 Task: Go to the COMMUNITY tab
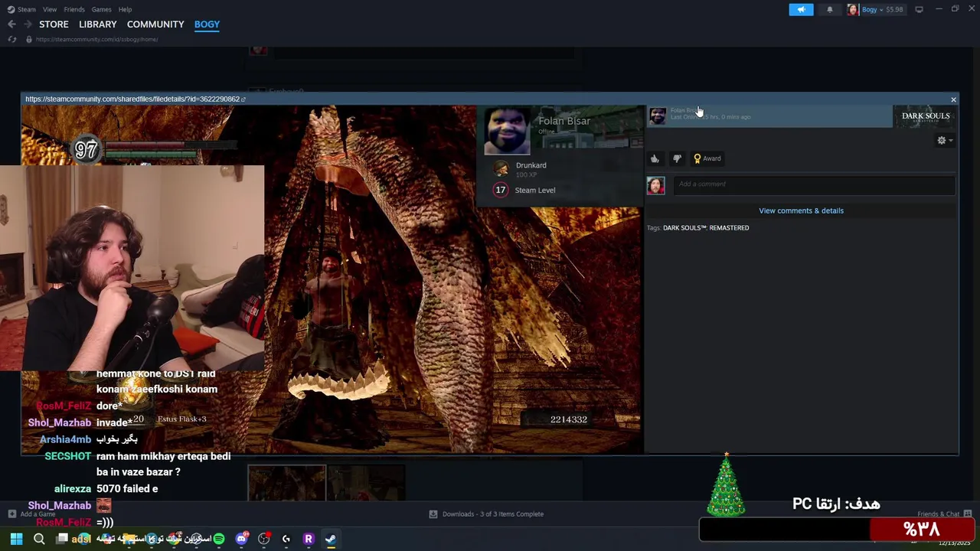[x=155, y=24]
